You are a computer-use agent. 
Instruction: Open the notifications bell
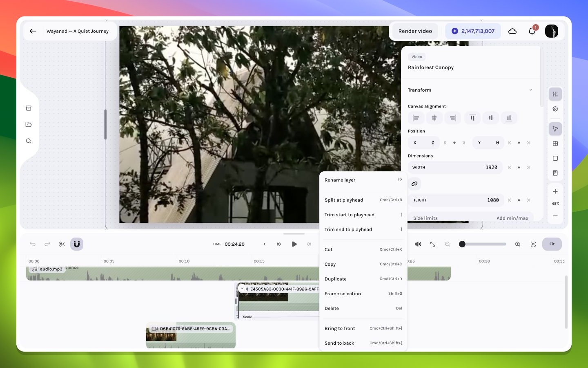click(532, 31)
